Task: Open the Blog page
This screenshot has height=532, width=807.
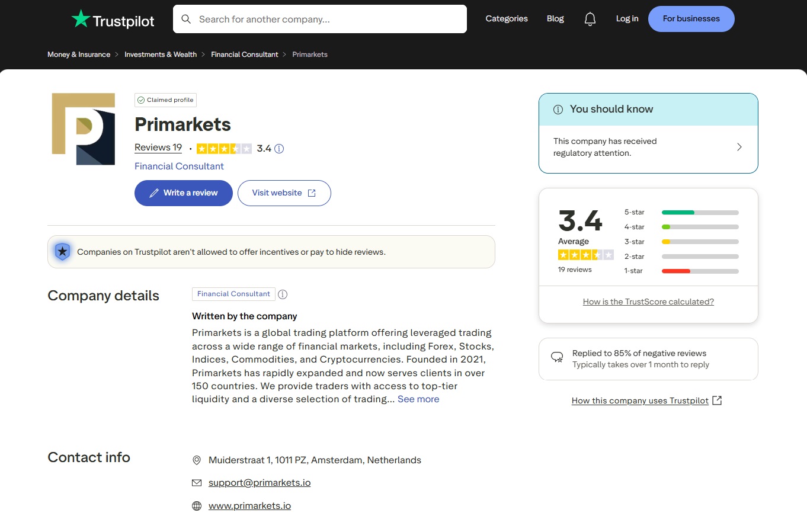Action: click(x=555, y=18)
